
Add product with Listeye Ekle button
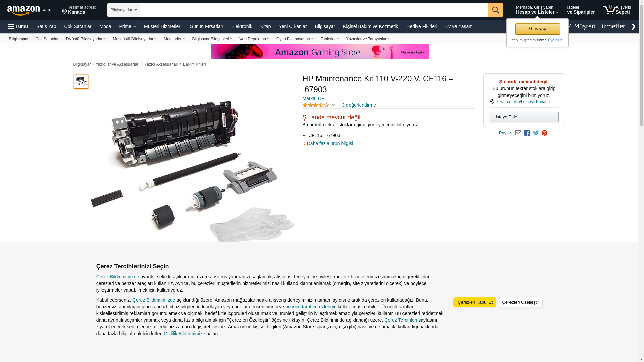click(524, 117)
